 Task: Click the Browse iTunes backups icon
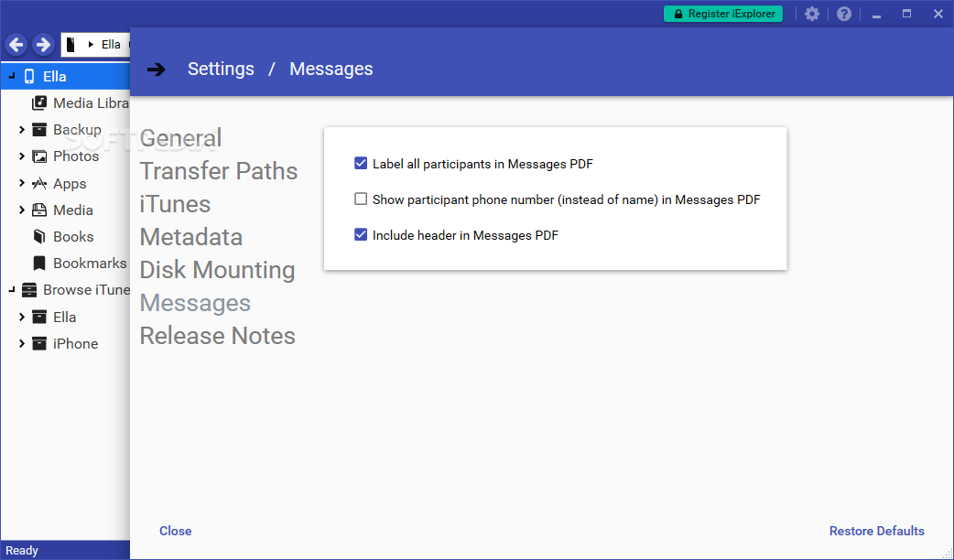pos(28,290)
